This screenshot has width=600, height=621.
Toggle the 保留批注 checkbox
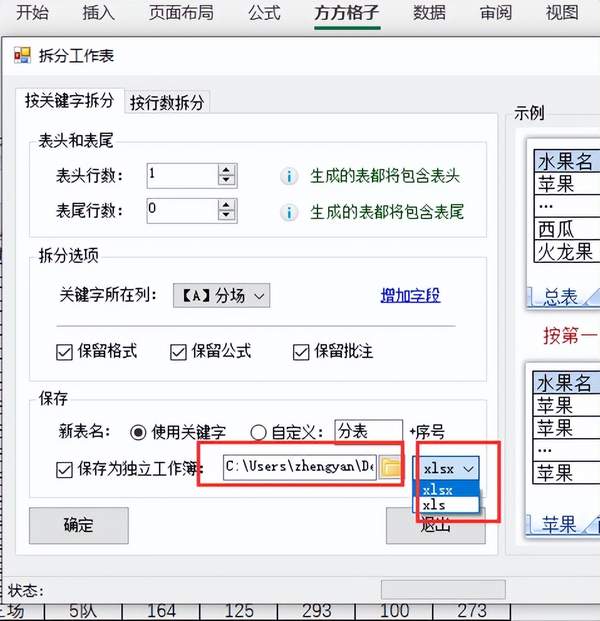301,352
